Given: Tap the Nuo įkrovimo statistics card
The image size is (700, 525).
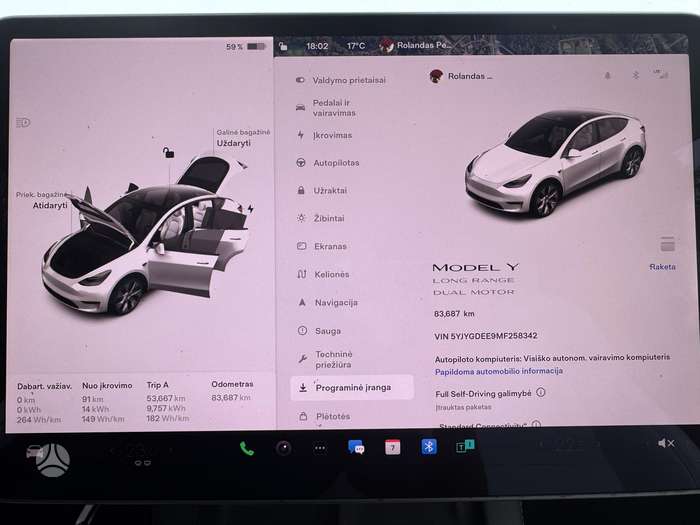Looking at the screenshot, I should click(x=107, y=402).
